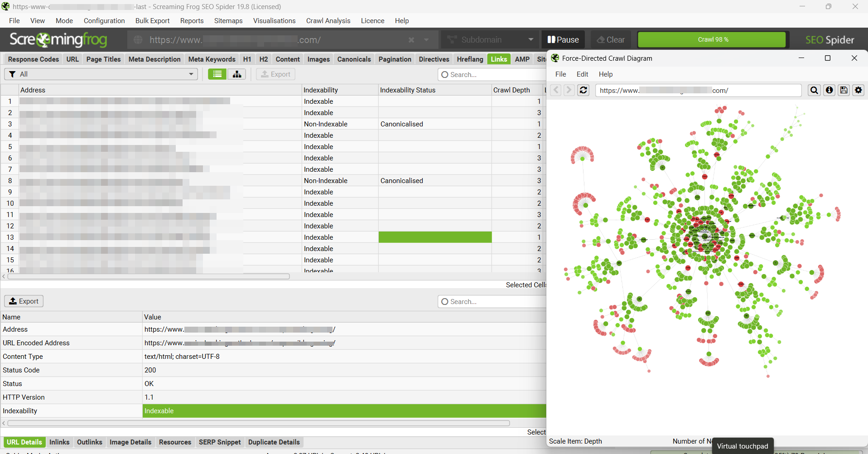Click globe icon in URL bar
Image resolution: width=868 pixels, height=454 pixels.
(138, 40)
